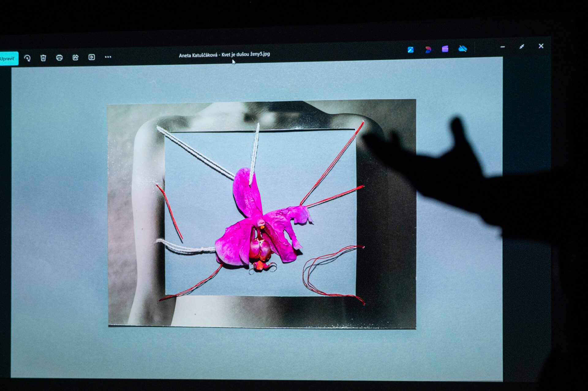The width and height of the screenshot is (588, 391).
Task: Click the empty blue background left of the artwork
Action: [58, 214]
